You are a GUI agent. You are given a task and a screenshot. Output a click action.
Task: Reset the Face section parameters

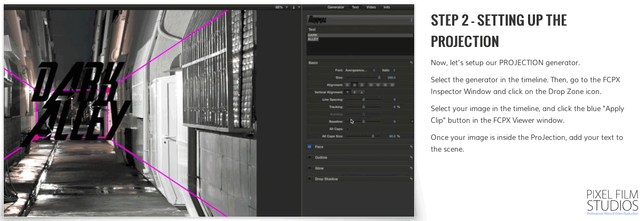coord(411,147)
